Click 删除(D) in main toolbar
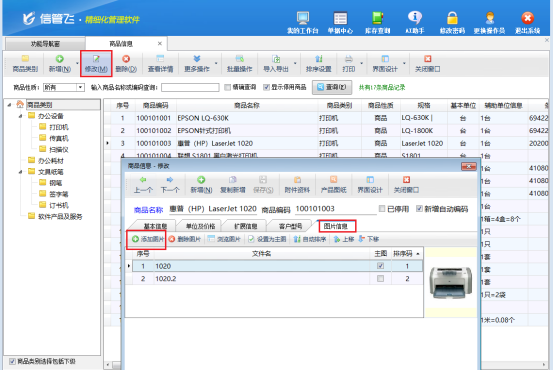553x370 pixels. point(126,63)
